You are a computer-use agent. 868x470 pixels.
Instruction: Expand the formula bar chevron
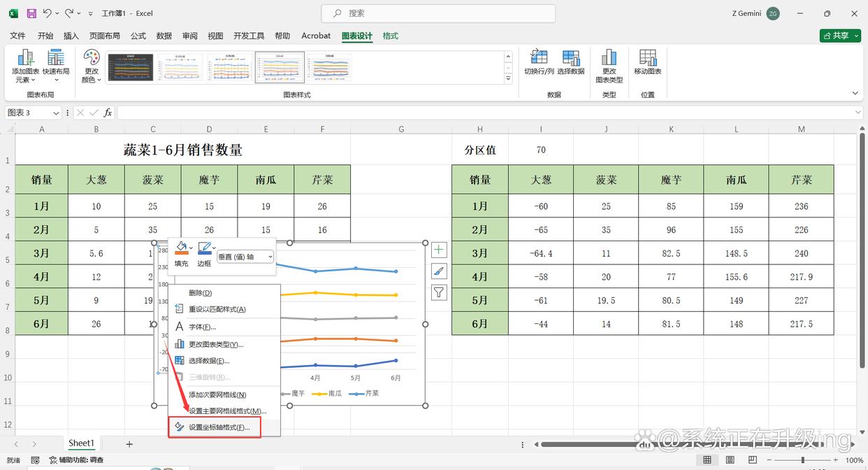(x=858, y=113)
